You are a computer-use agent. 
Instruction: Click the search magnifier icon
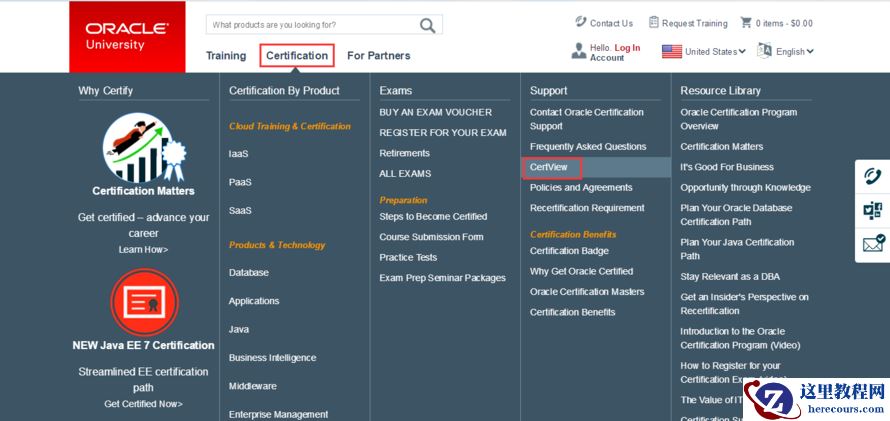[x=428, y=25]
